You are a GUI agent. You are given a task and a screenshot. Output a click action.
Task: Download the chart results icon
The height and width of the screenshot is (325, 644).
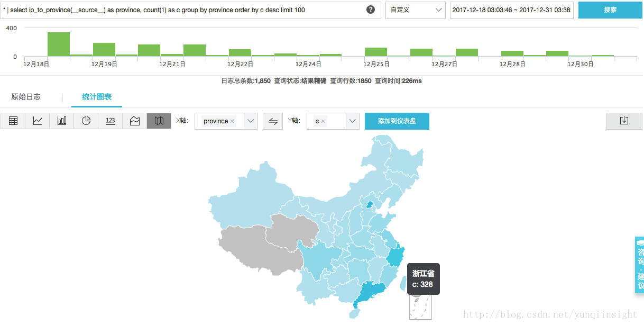coord(624,121)
